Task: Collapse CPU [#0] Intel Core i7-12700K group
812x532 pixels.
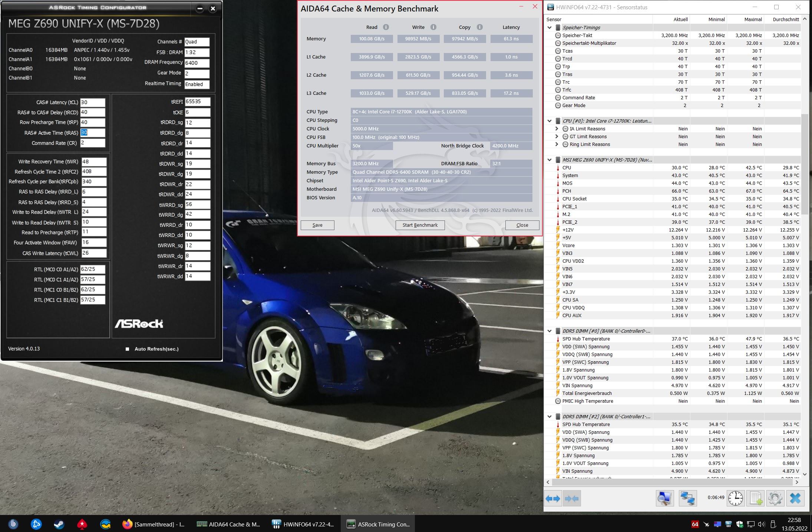Action: 549,121
